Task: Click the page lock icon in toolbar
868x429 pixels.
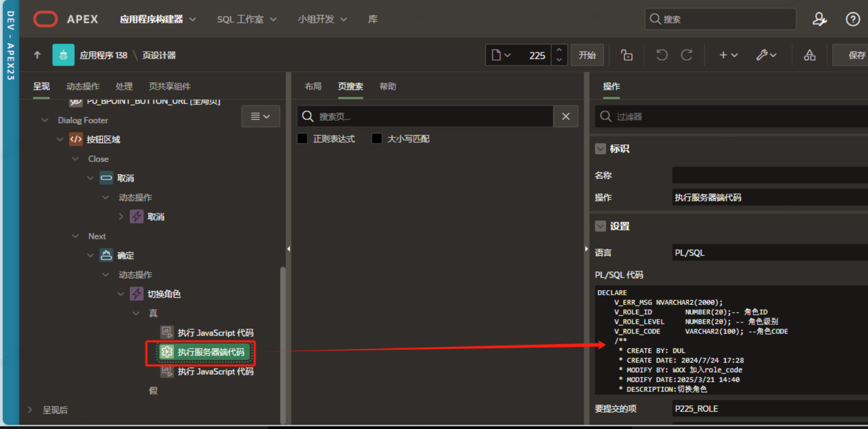Action: [626, 55]
